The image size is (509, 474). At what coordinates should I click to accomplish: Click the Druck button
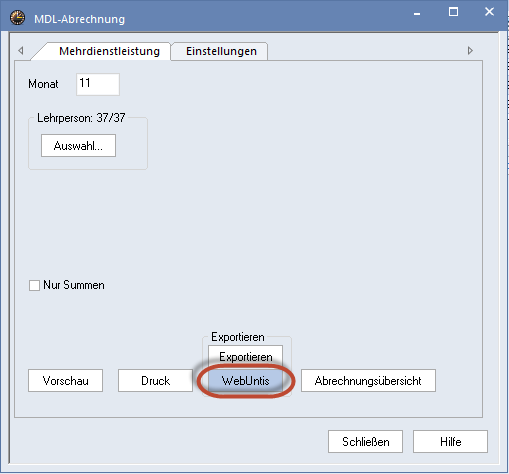point(155,380)
